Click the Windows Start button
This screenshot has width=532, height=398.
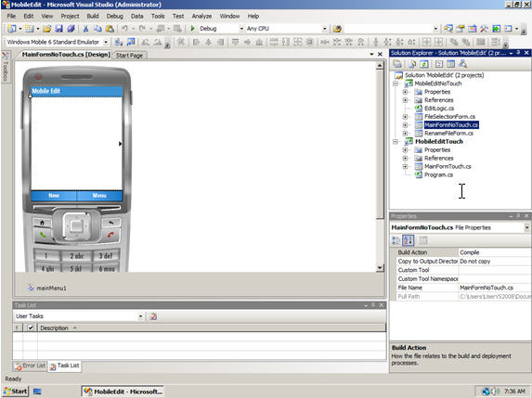click(15, 392)
